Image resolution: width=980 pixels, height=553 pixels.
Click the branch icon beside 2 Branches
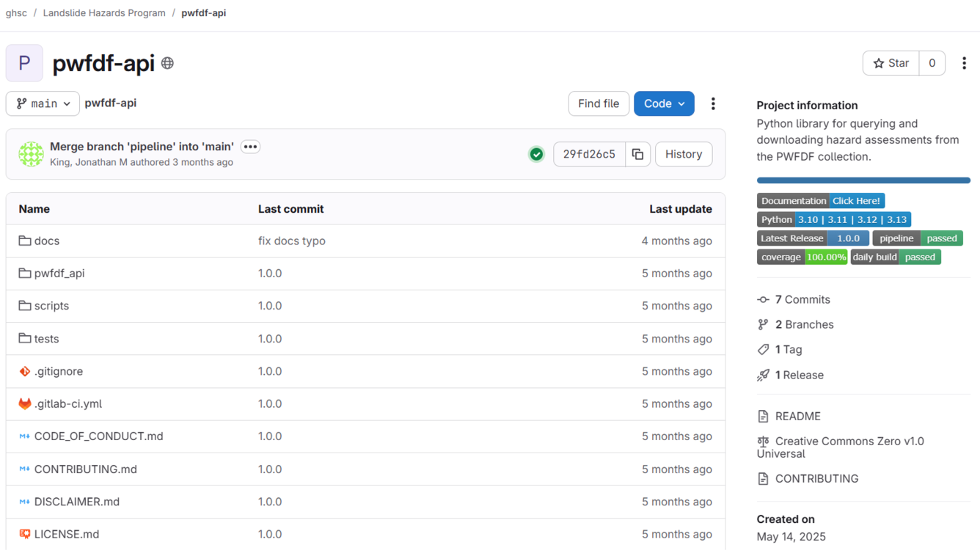pyautogui.click(x=764, y=324)
